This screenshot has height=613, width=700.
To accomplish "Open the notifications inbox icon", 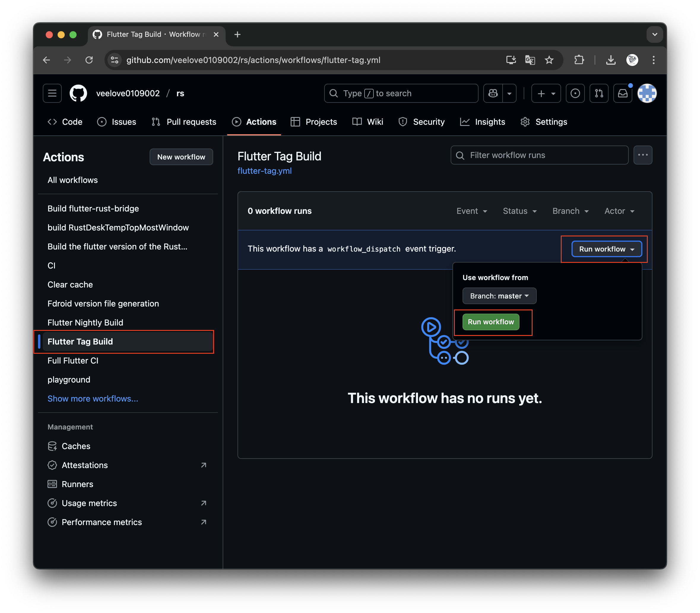I will click(623, 93).
